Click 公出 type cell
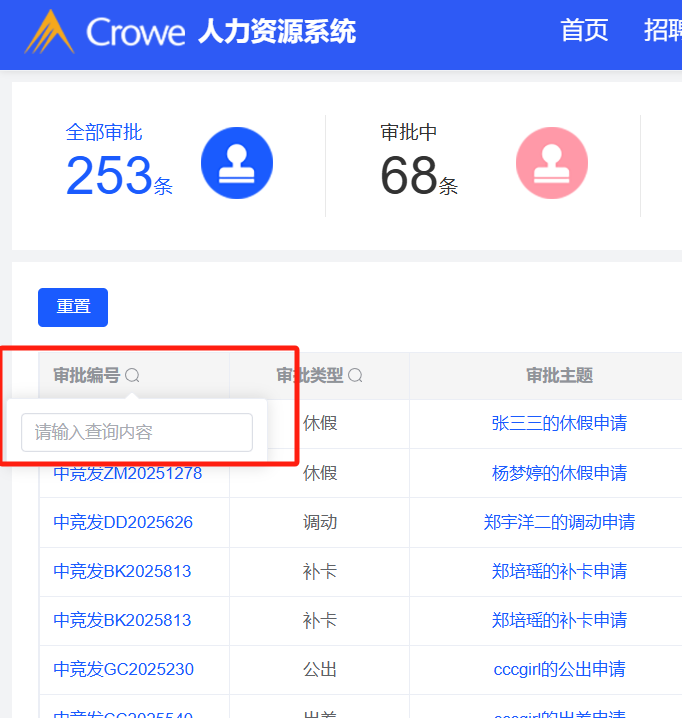 (320, 669)
